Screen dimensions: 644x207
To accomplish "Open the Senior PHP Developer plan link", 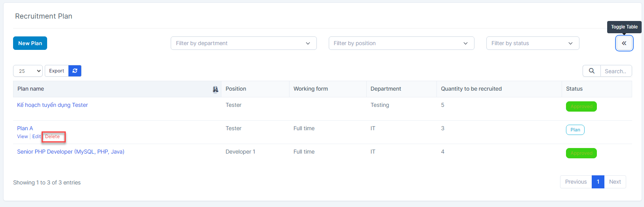I will (70, 152).
